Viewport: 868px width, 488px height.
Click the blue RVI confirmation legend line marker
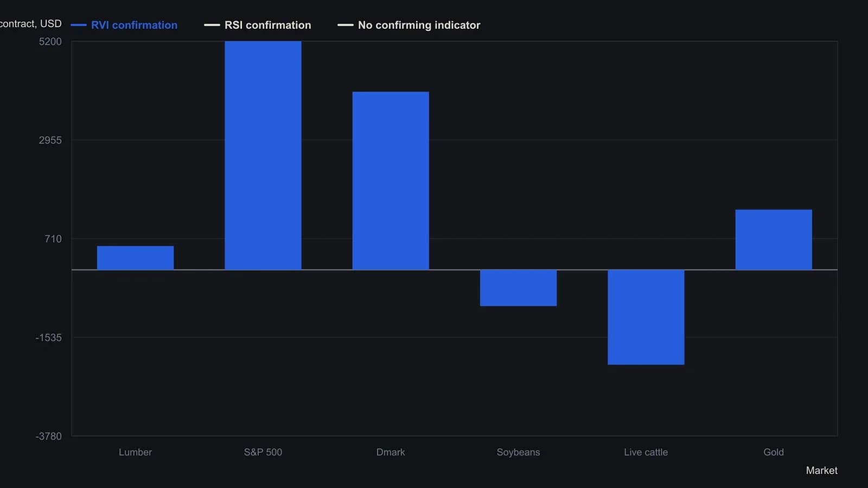(79, 25)
